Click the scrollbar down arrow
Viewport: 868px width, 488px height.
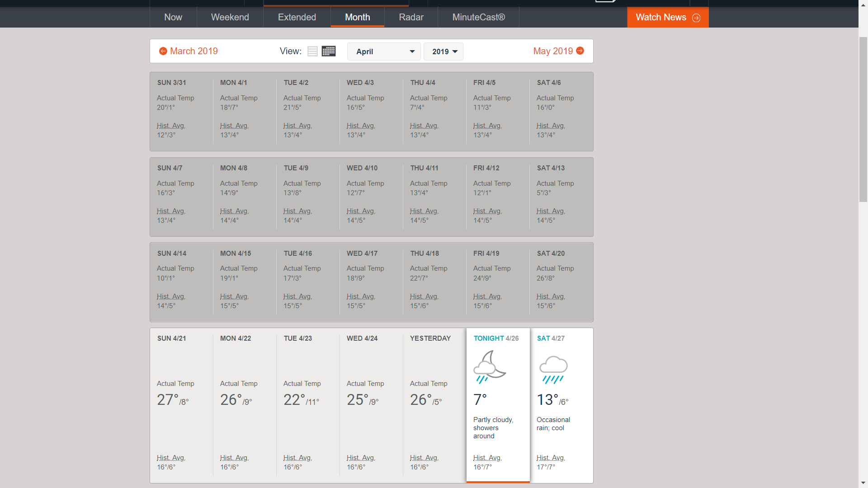coord(863,483)
